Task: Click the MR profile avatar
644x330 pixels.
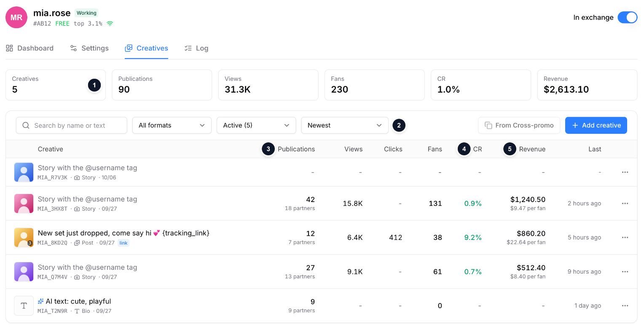Action: pos(16,17)
